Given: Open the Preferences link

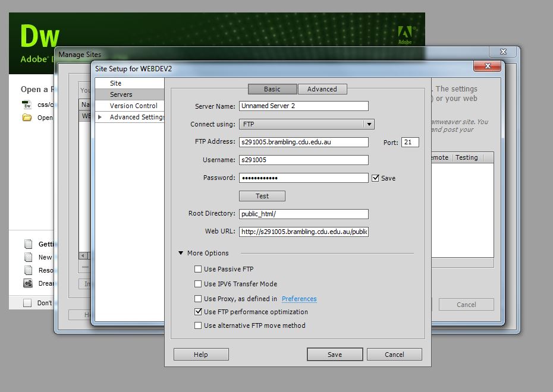Looking at the screenshot, I should pyautogui.click(x=299, y=299).
